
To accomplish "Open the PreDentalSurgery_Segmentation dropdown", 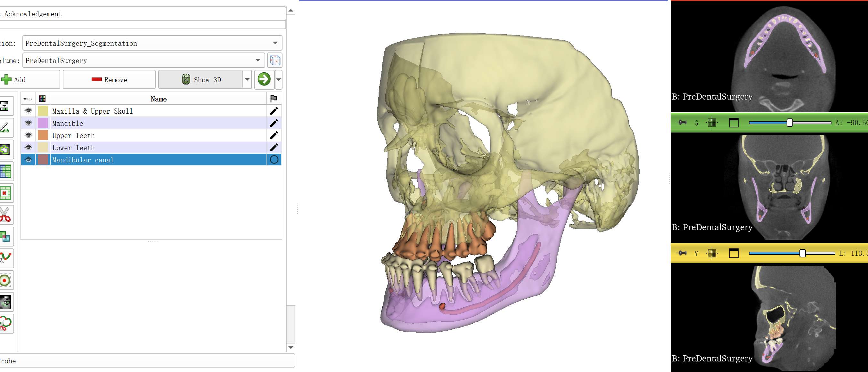I will click(274, 43).
